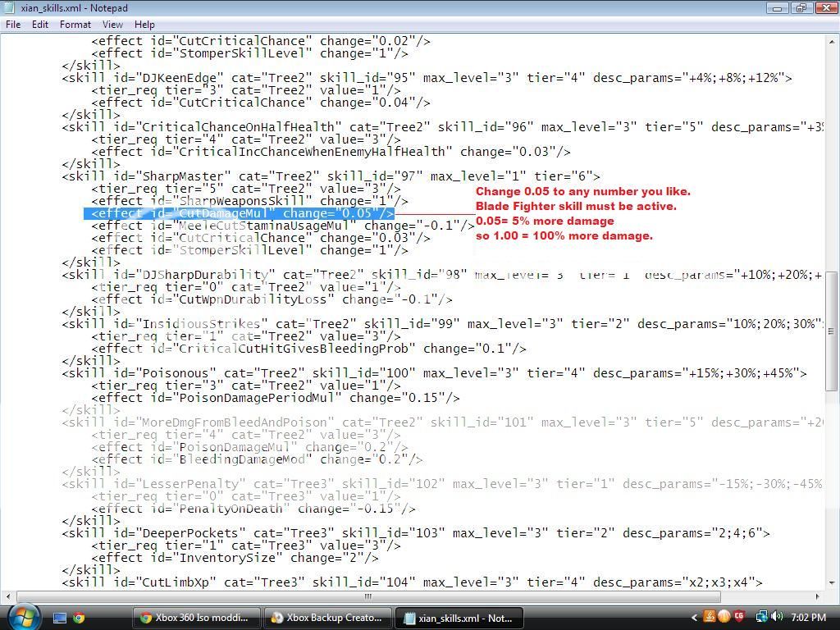The height and width of the screenshot is (630, 840).
Task: Click the Java update tray icon
Action: (709, 617)
